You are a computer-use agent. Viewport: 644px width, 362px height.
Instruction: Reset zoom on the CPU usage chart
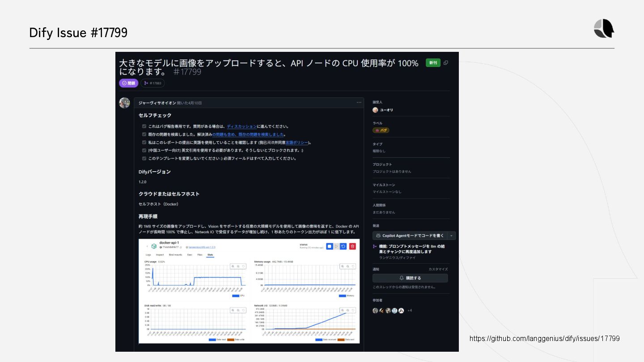(243, 266)
